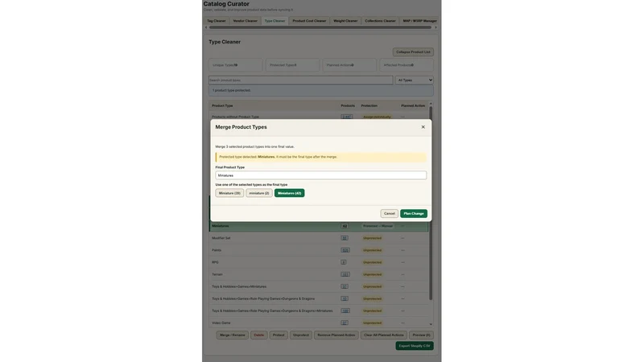Select the row ending in Dungeons & Dragons
The image size is (644, 362).
click(x=319, y=298)
